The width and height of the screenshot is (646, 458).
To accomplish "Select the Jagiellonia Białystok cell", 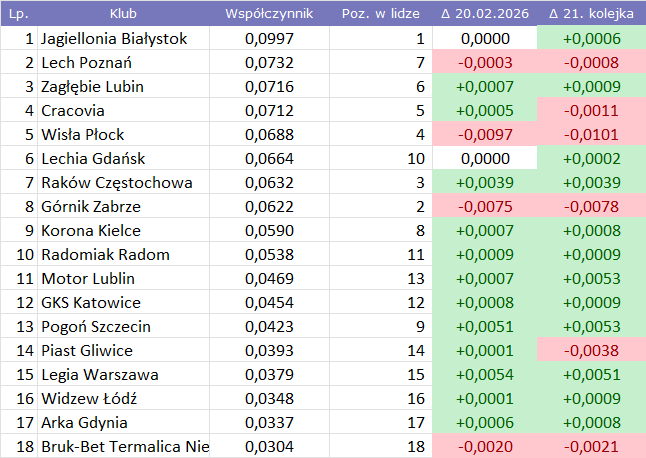I will click(123, 39).
